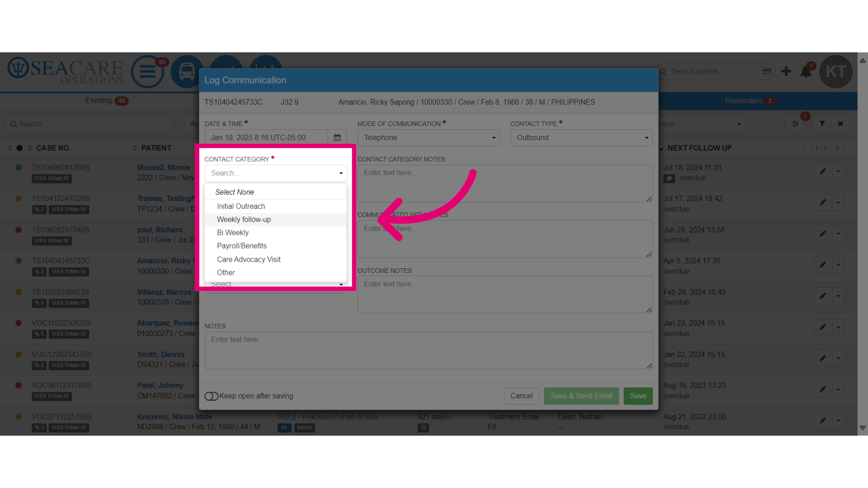Click the filter funnel icon

click(822, 124)
